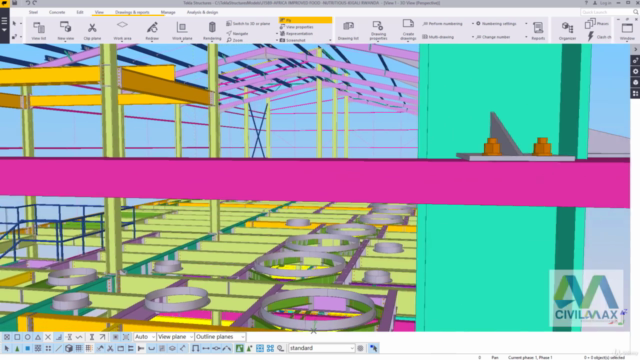The image size is (640, 360).
Task: Toggle select parts blue square switch
Action: 27,348
